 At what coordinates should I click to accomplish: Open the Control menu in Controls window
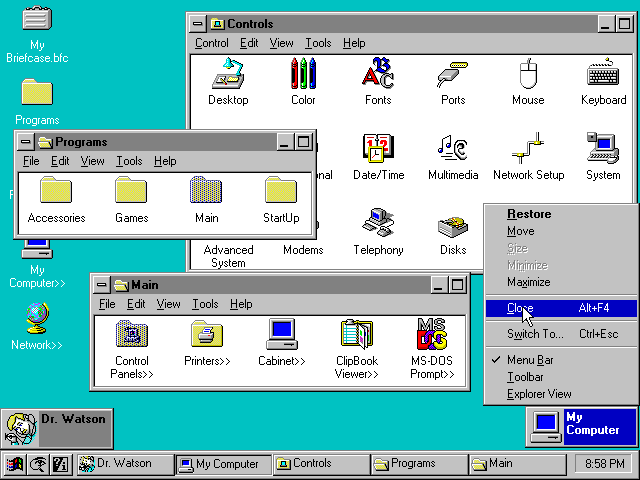(211, 43)
